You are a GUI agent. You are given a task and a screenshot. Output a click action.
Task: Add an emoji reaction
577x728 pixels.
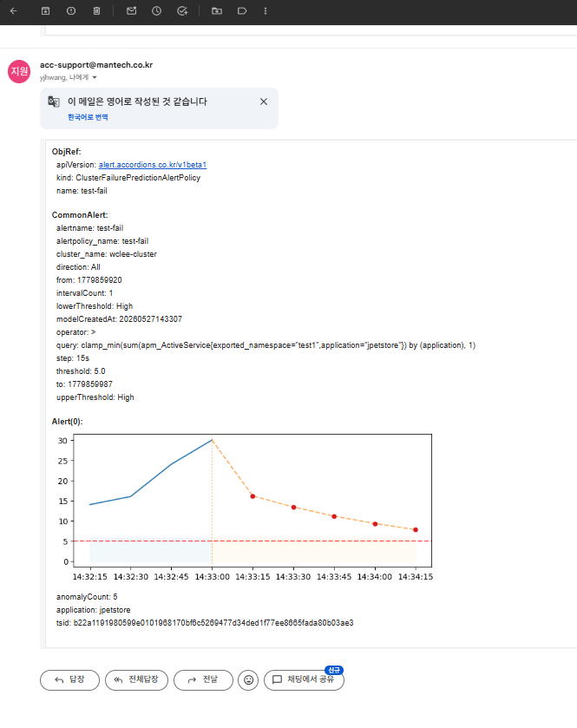pos(248,679)
